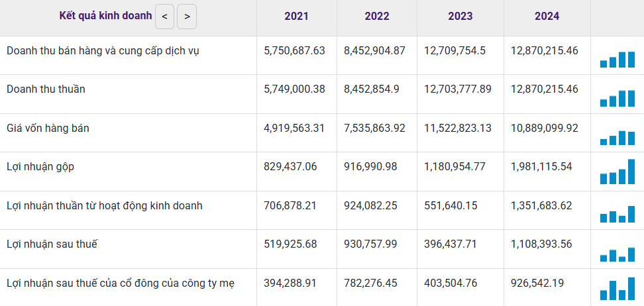Select value 12,709,754.5
This screenshot has height=306, width=644.
click(455, 50)
